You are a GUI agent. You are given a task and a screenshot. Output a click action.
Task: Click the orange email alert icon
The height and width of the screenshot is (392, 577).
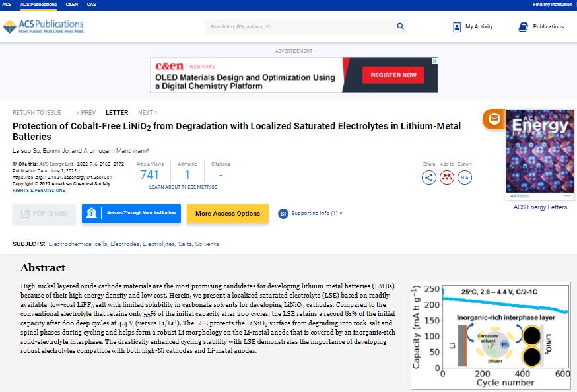tap(494, 119)
